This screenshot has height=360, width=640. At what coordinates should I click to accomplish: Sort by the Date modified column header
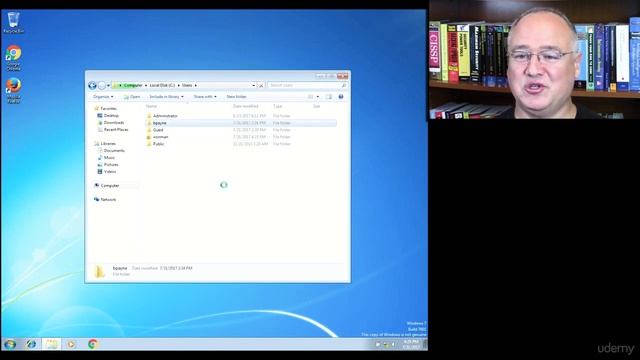click(246, 106)
